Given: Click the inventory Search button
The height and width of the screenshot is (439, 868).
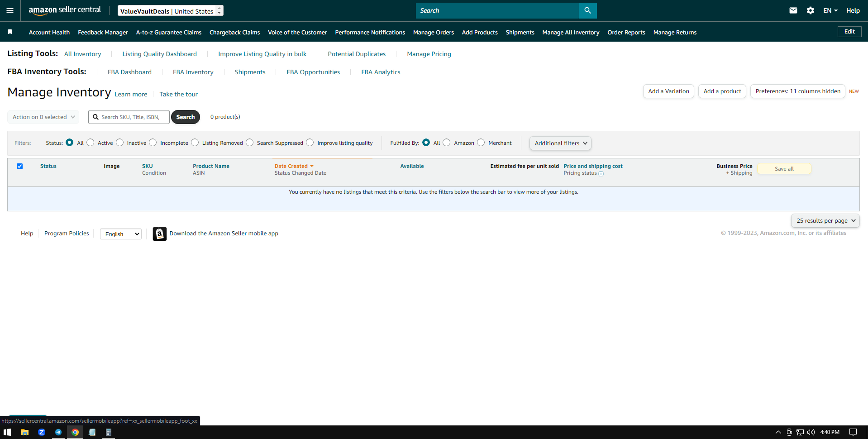Looking at the screenshot, I should click(x=186, y=117).
